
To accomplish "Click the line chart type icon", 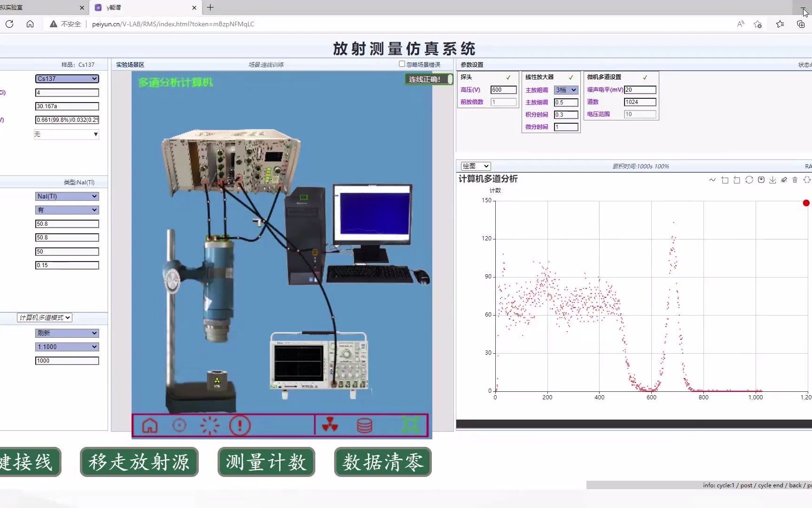I will (712, 180).
